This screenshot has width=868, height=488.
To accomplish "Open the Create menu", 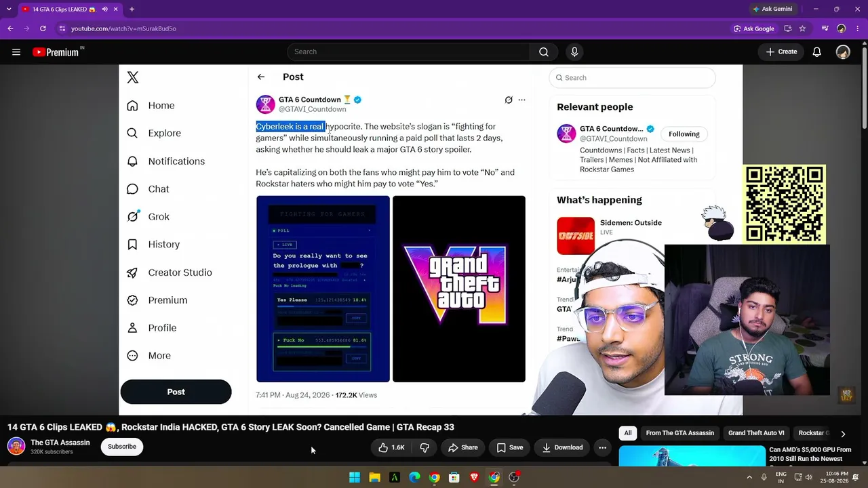I will click(x=781, y=52).
